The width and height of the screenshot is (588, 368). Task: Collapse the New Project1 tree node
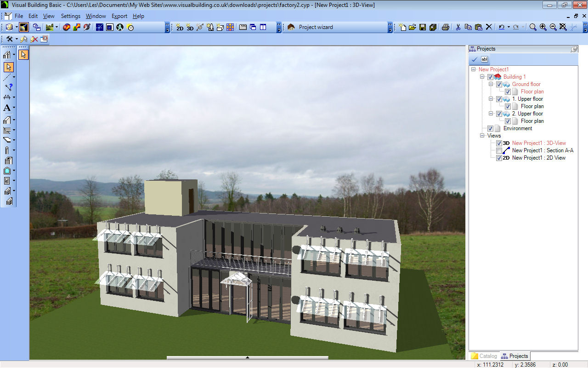[473, 69]
